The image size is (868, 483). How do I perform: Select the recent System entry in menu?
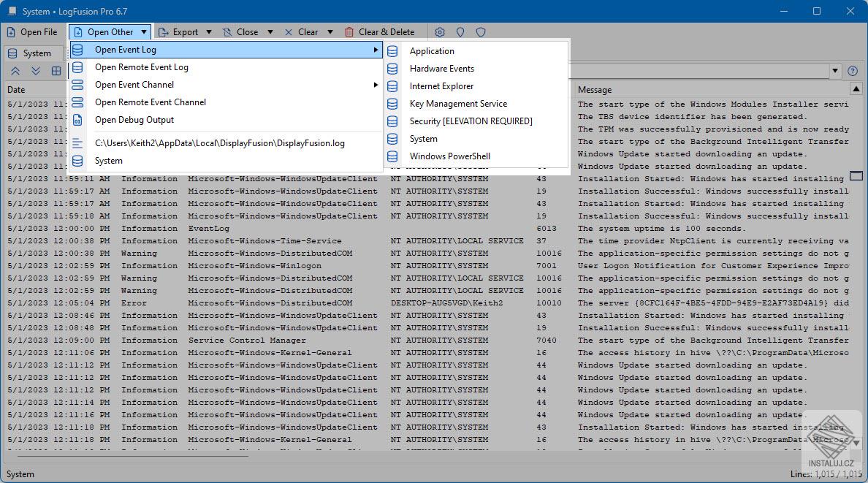(226, 161)
